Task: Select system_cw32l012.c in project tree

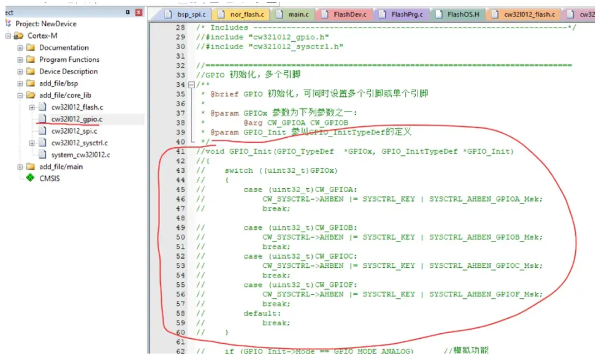Action: tap(81, 155)
